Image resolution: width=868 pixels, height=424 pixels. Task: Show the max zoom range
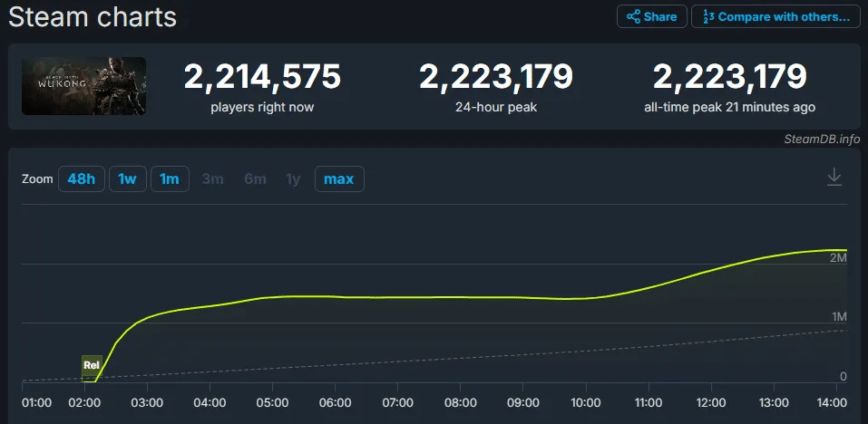point(338,179)
